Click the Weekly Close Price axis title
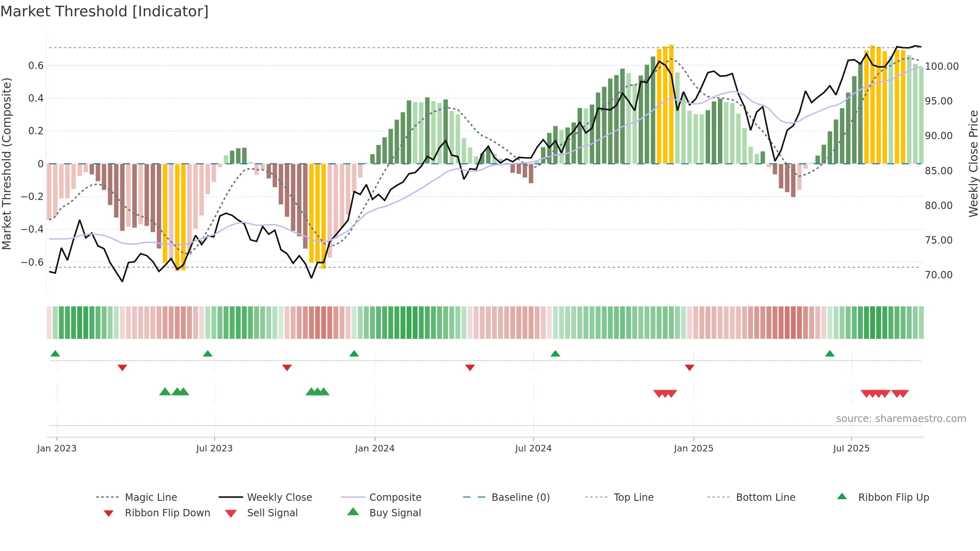The image size is (980, 551). 973,163
